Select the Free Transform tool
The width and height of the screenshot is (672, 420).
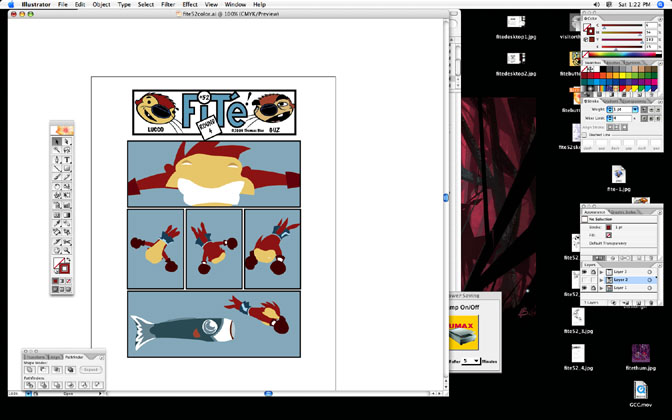tap(67, 195)
